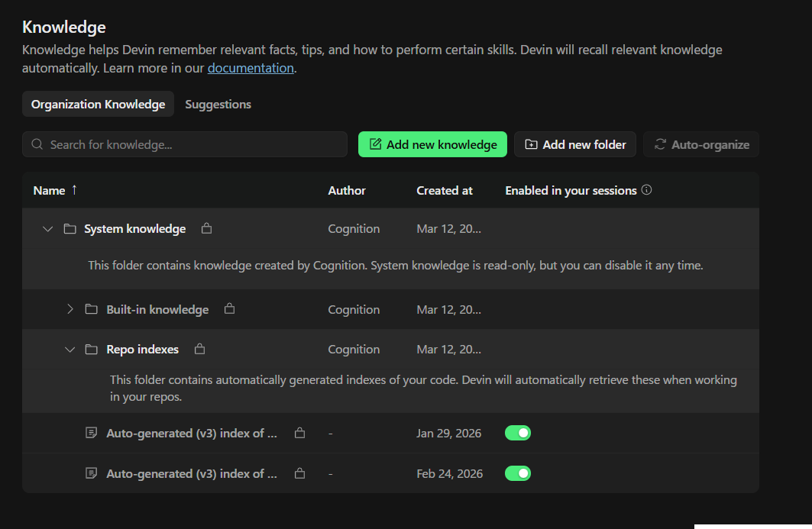Click the lock icon beside Repo indexes

pyautogui.click(x=199, y=349)
